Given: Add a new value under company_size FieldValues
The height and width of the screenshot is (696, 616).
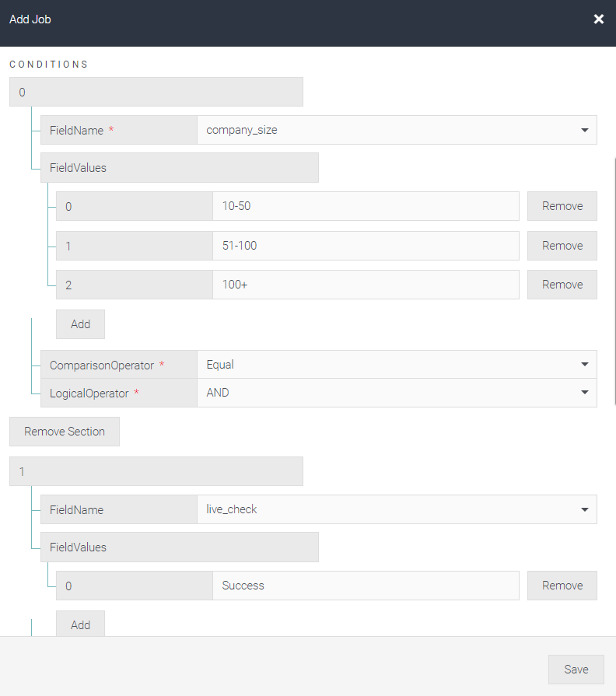Looking at the screenshot, I should [80, 324].
